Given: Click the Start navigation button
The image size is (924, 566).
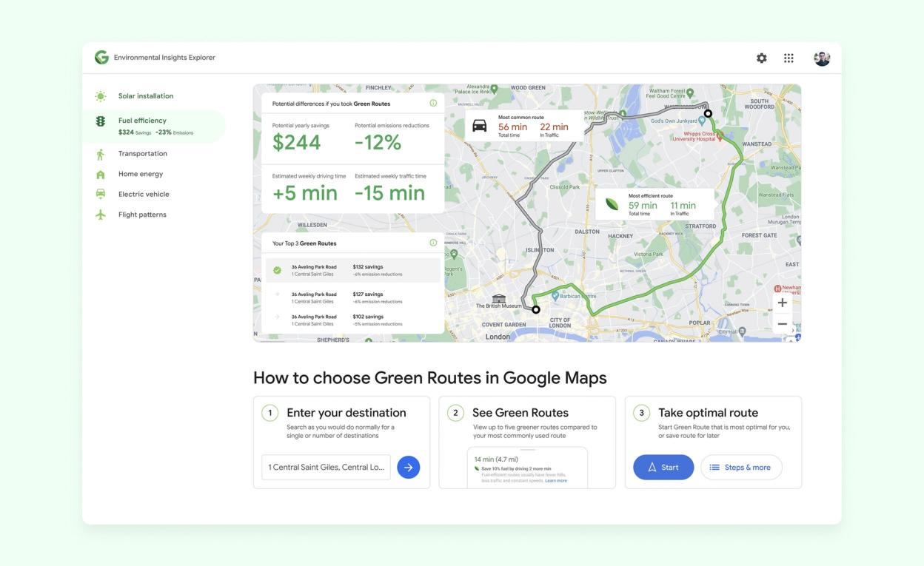Looking at the screenshot, I should tap(663, 468).
